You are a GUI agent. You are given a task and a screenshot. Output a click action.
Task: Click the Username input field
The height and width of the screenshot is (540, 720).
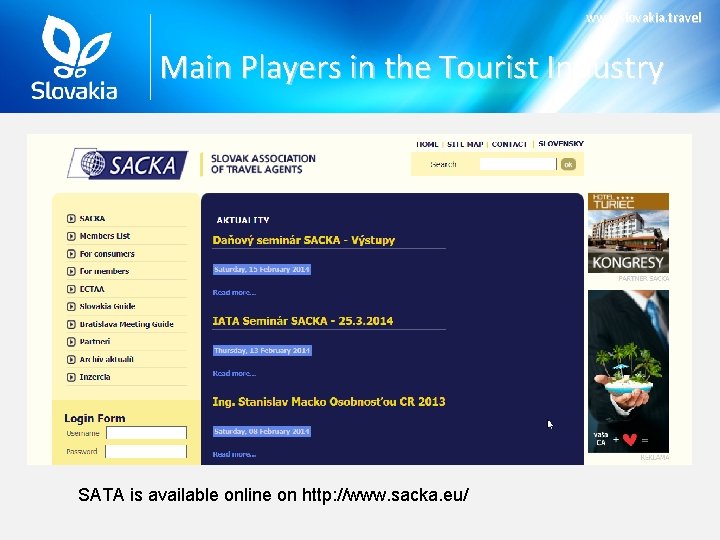coord(146,433)
